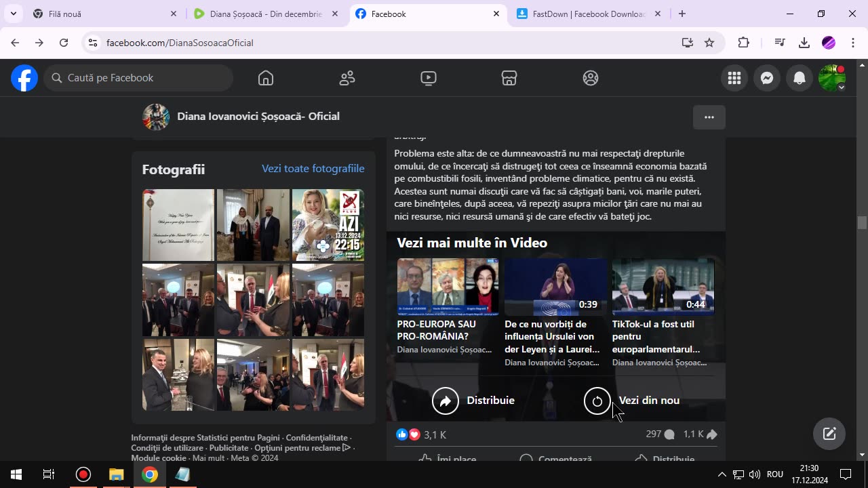868x488 pixels.
Task: Click the red record app on taskbar
Action: click(x=83, y=474)
